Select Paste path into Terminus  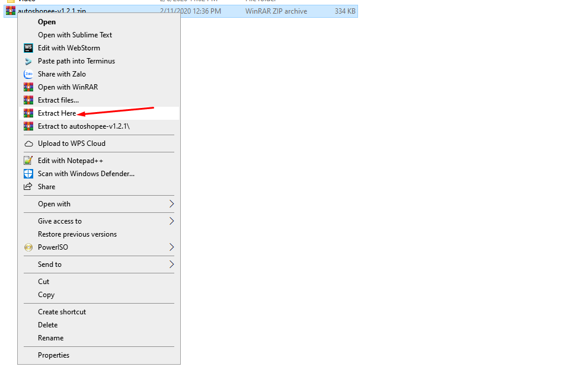(99, 61)
